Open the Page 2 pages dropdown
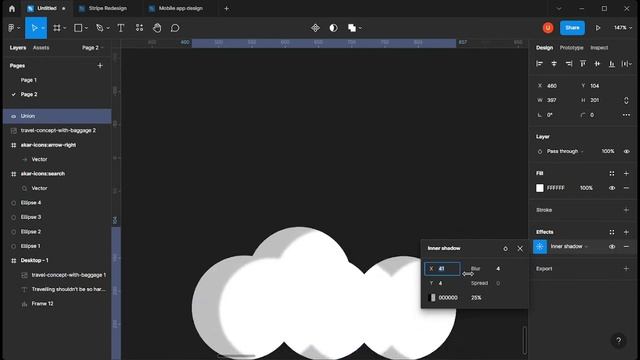Image resolution: width=640 pixels, height=360 pixels. coord(93,48)
